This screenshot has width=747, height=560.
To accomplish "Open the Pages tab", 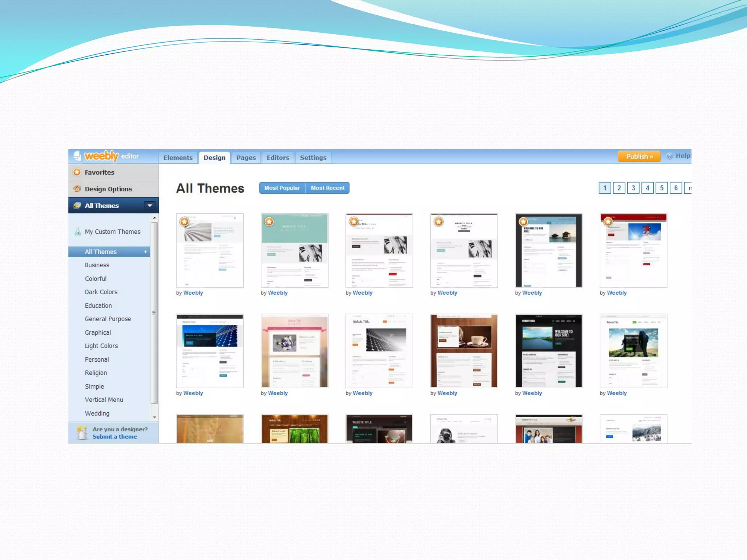I will pyautogui.click(x=246, y=157).
